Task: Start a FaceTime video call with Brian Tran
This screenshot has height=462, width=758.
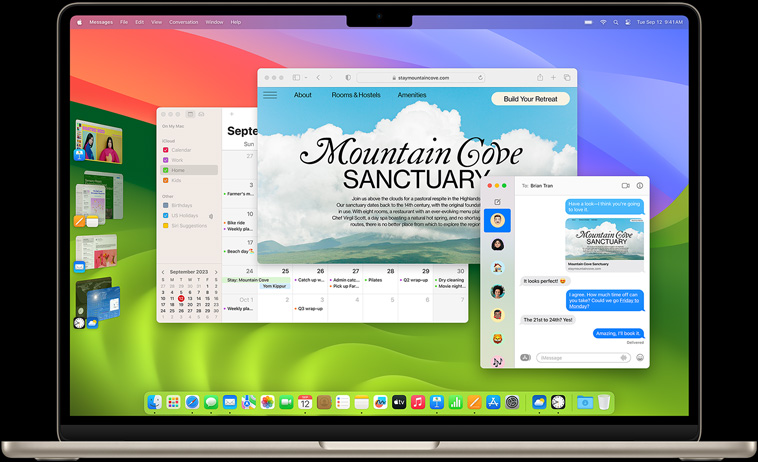Action: [x=625, y=186]
